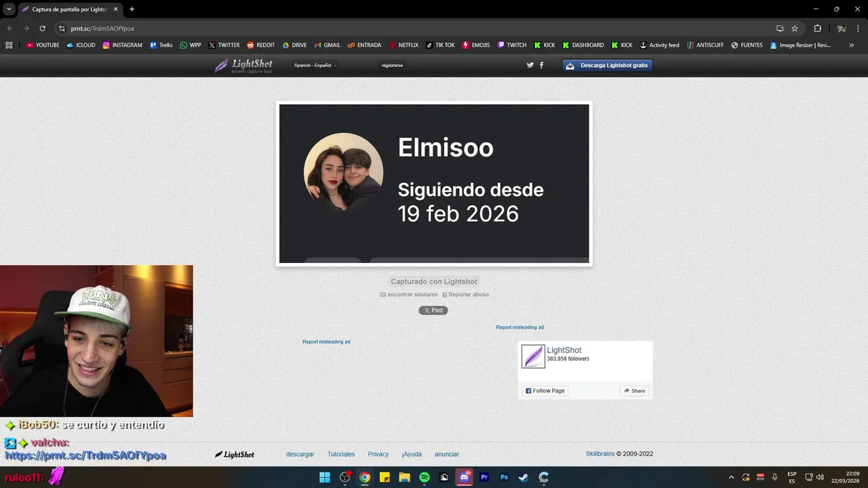The height and width of the screenshot is (488, 868).
Task: Open Photoshop from the taskbar
Action: 504,477
